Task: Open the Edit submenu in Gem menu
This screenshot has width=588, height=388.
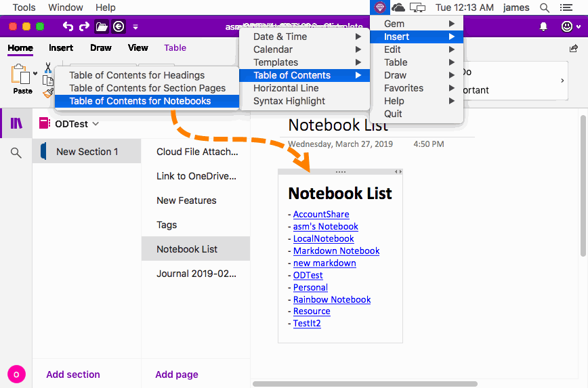Action: pyautogui.click(x=417, y=49)
